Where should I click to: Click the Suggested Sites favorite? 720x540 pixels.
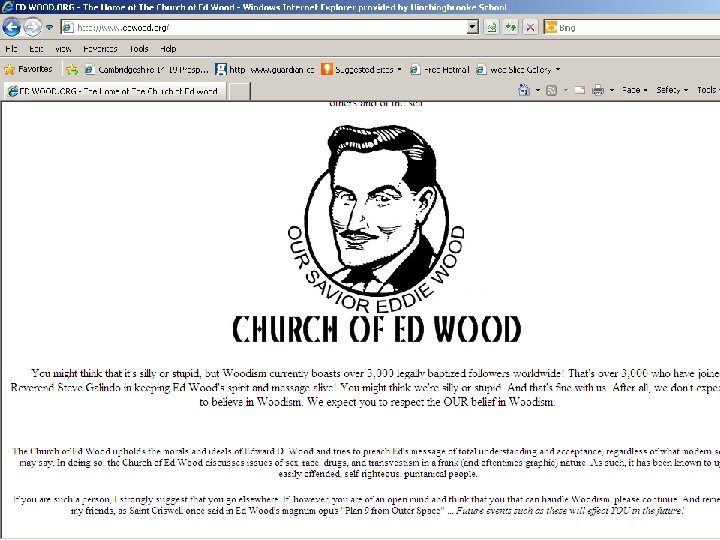click(x=358, y=70)
